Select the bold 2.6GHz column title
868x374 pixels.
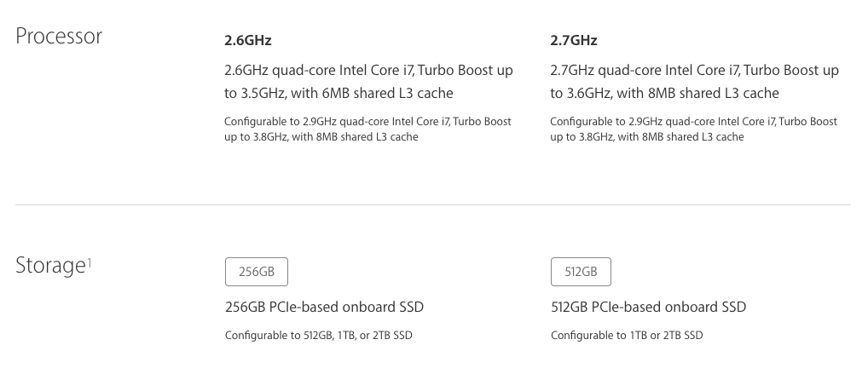coord(248,40)
